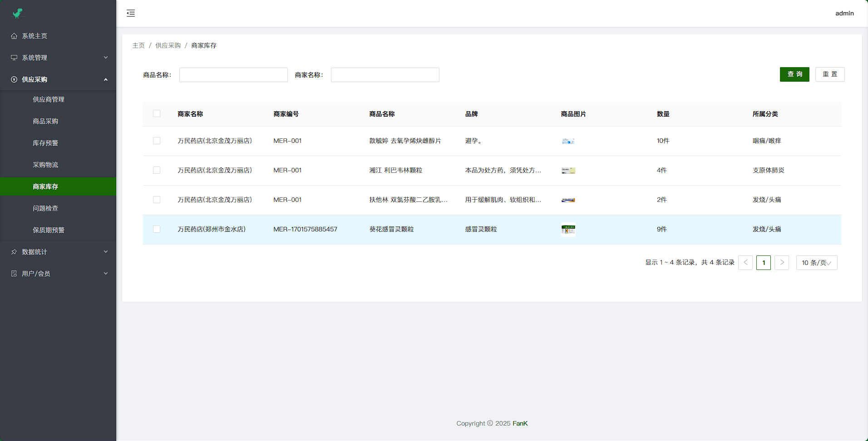Click the document icon beside 用户/会员
This screenshot has height=441, width=868.
coord(14,274)
